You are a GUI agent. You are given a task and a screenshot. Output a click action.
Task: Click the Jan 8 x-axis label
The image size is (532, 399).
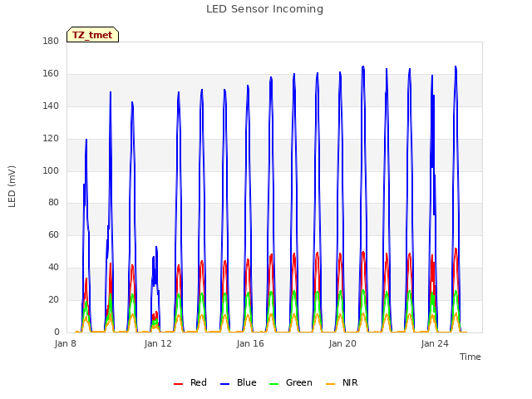66,343
